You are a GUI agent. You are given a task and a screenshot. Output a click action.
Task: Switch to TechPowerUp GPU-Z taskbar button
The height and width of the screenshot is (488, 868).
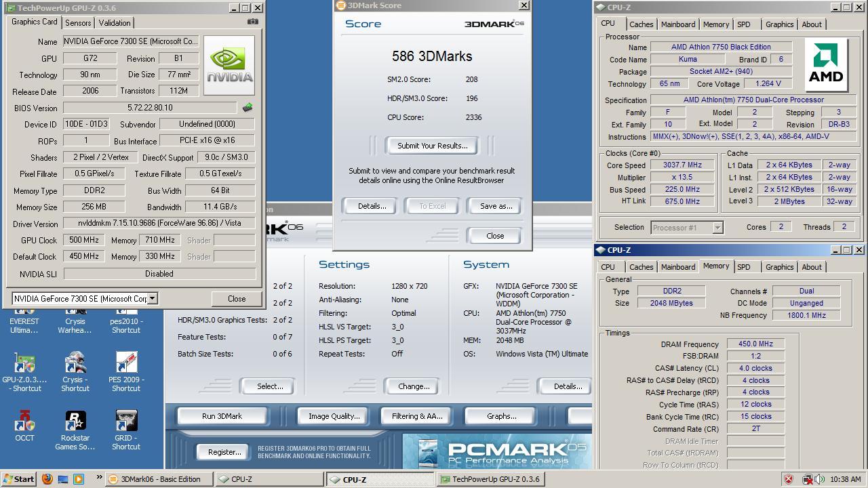pos(490,479)
